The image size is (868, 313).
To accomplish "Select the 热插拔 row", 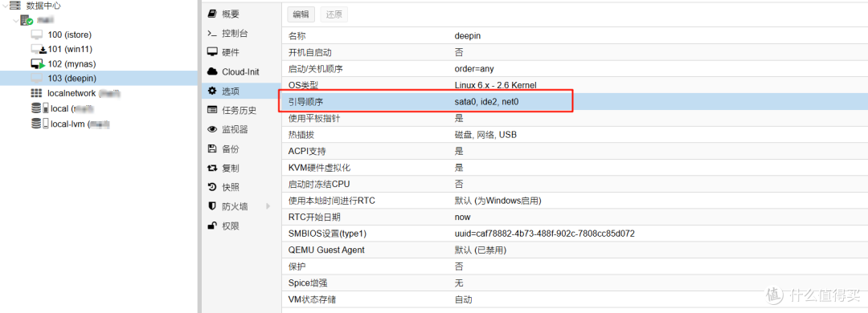I will click(x=575, y=135).
